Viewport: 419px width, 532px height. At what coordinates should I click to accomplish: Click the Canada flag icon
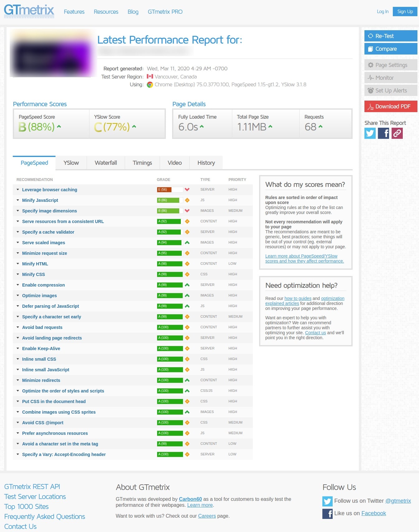(x=150, y=76)
